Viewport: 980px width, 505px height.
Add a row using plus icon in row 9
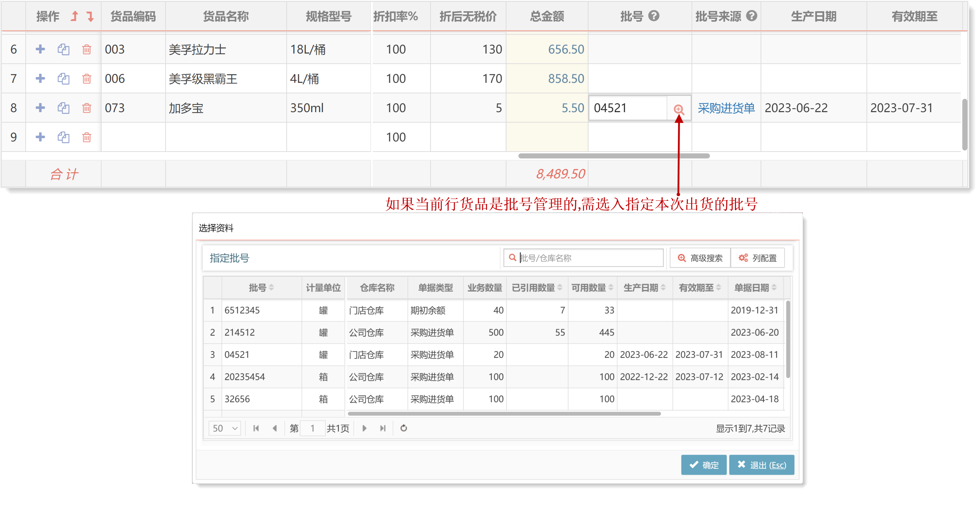tap(40, 137)
